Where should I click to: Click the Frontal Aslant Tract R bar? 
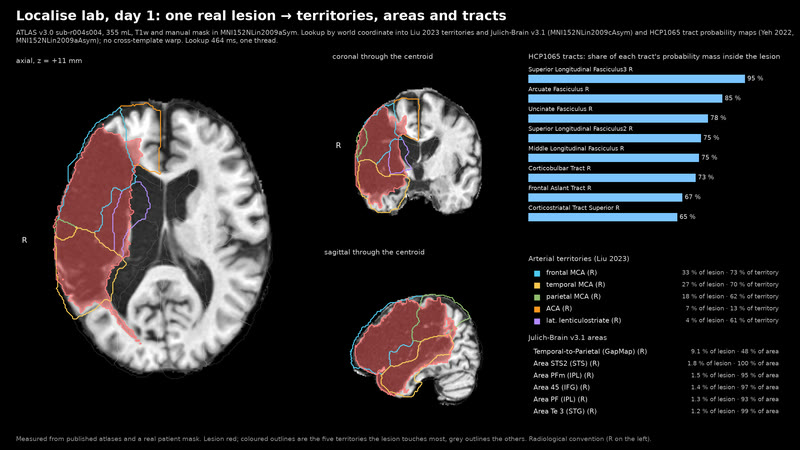(x=605, y=197)
